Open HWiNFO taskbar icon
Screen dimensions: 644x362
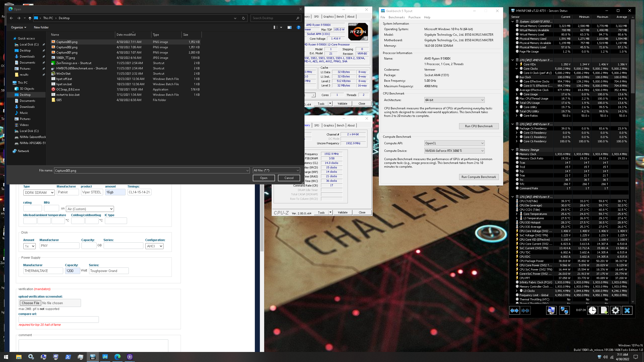(93, 357)
